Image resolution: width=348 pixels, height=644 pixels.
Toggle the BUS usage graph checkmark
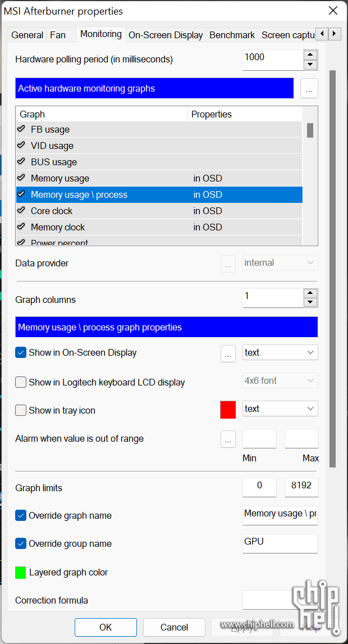pyautogui.click(x=21, y=162)
